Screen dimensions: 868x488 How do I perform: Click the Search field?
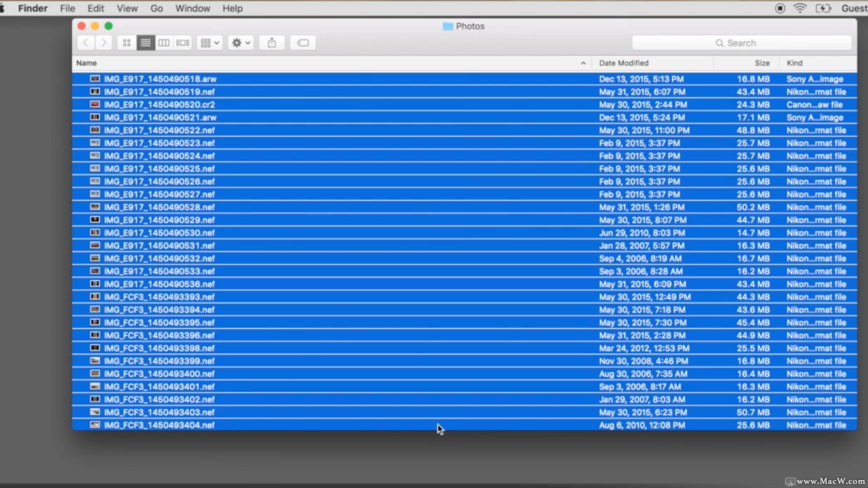(742, 43)
